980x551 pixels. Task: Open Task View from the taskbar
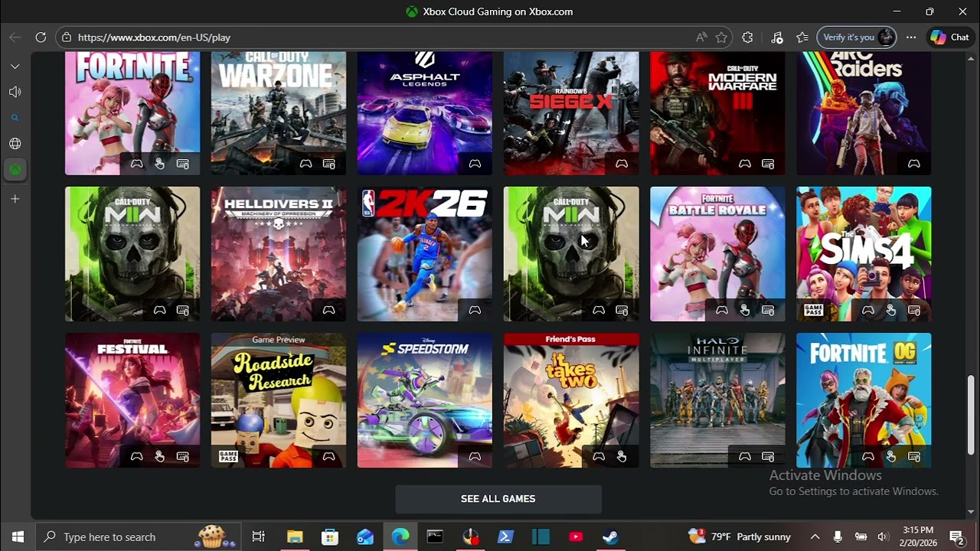pyautogui.click(x=259, y=536)
